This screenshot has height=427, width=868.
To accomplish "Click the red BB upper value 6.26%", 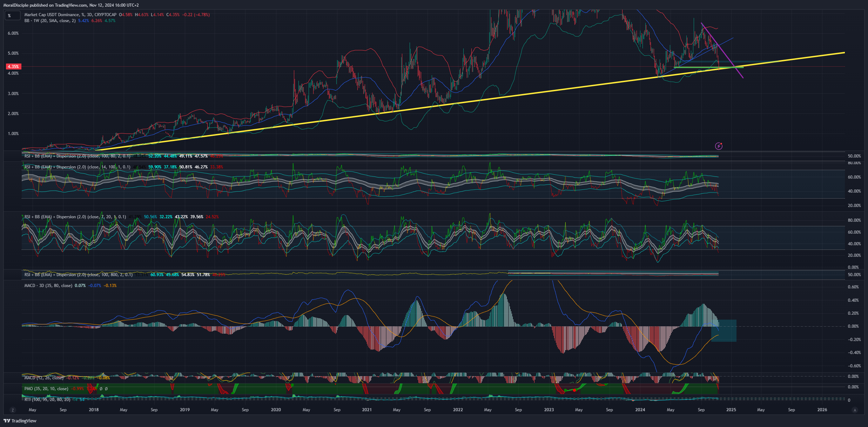I will [97, 21].
